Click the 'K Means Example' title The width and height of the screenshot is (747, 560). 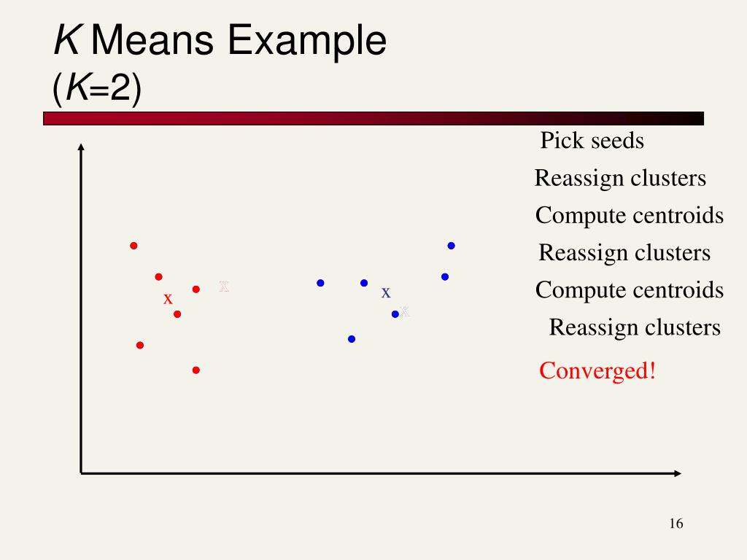[x=220, y=40]
